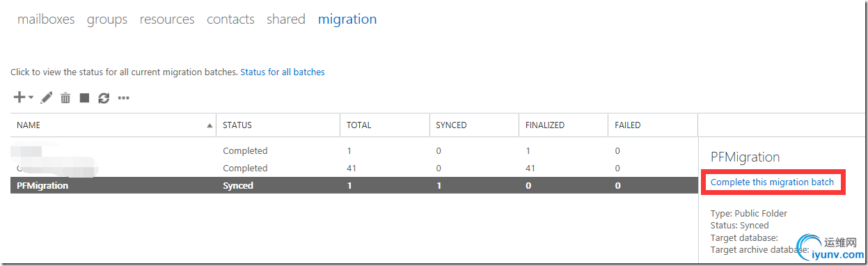Select the PFMigration batch row
The height and width of the screenshot is (266, 868).
tap(354, 186)
